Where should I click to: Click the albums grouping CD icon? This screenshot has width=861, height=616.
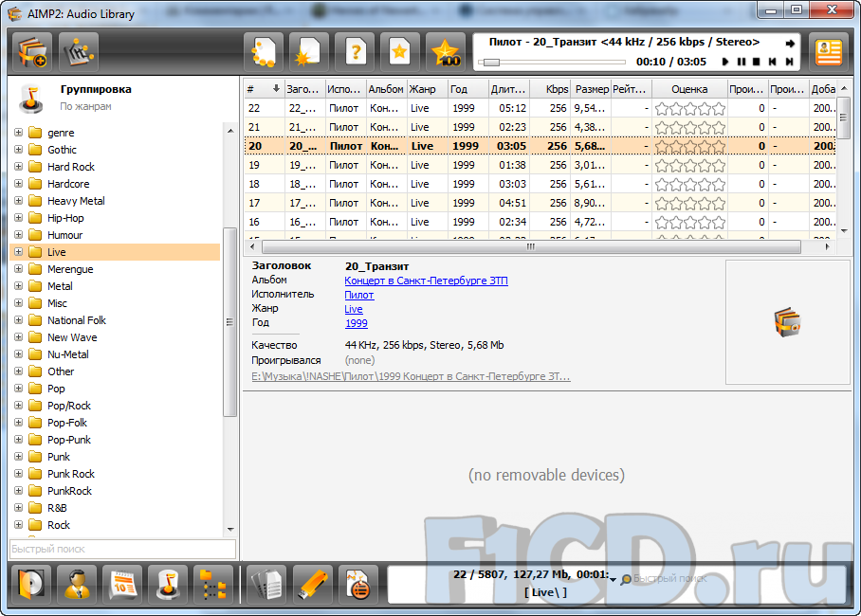pos(31,584)
